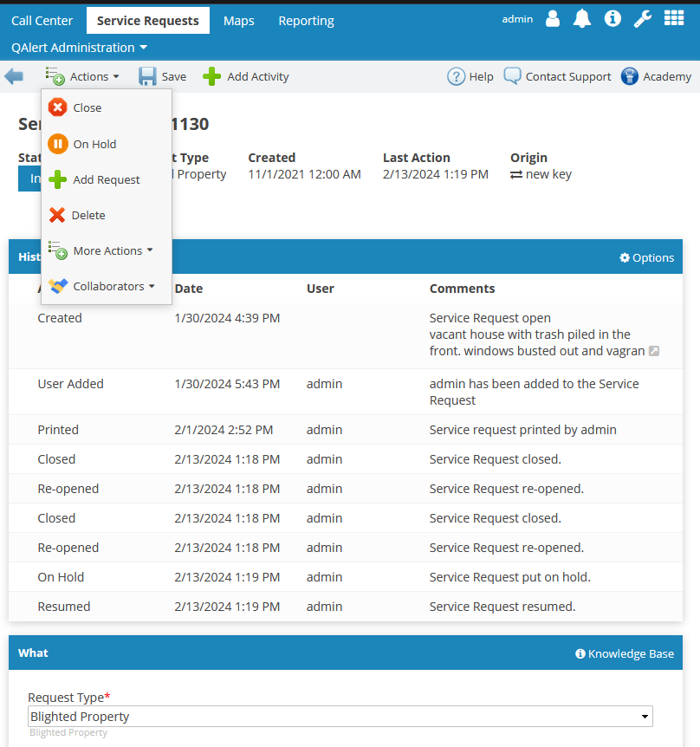Select Close from the Actions menu
The height and width of the screenshot is (747, 700).
pos(87,107)
